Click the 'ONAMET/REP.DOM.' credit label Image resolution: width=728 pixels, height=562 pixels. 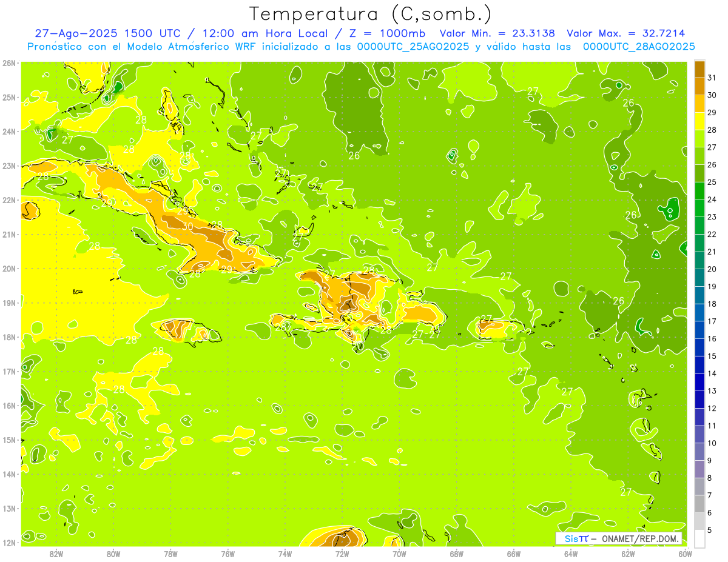639,538
